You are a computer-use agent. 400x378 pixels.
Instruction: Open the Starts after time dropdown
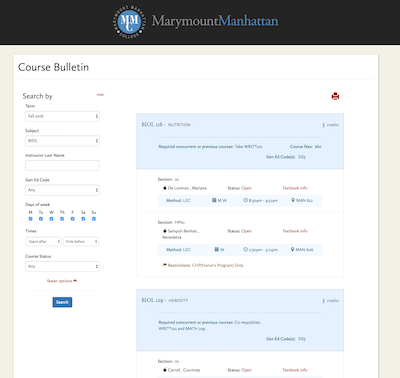[x=44, y=241]
